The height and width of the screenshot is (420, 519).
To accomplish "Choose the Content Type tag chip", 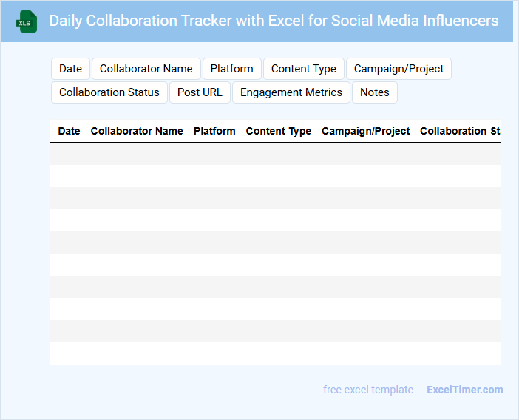I will (303, 69).
